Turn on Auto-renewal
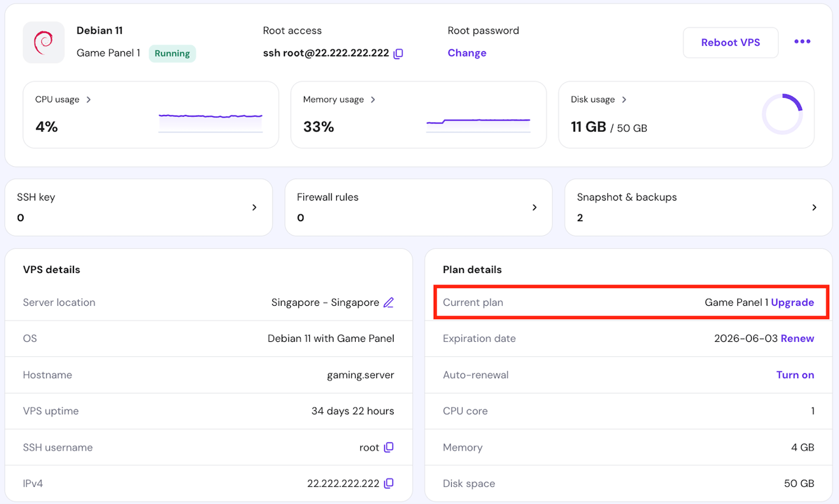Viewport: 839px width, 504px height. pos(795,375)
